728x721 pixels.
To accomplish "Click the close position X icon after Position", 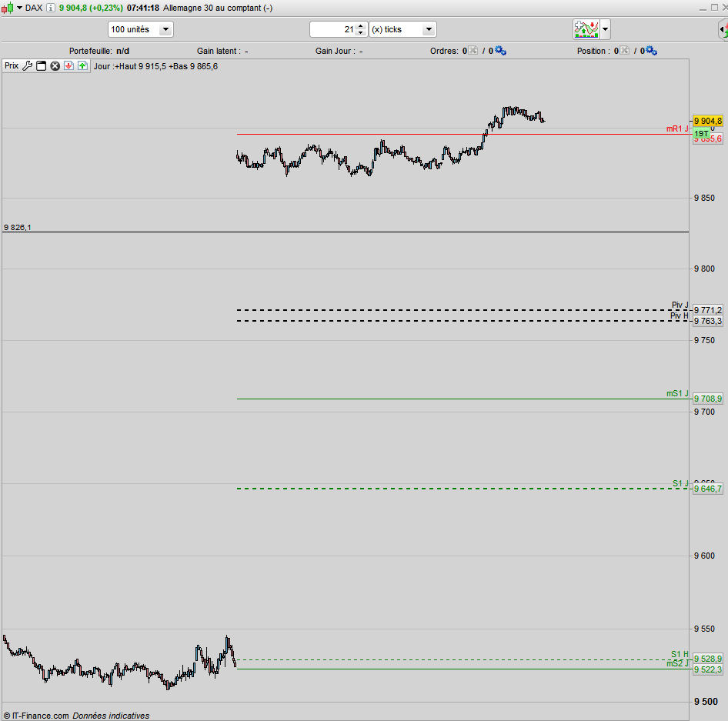I will coord(624,50).
